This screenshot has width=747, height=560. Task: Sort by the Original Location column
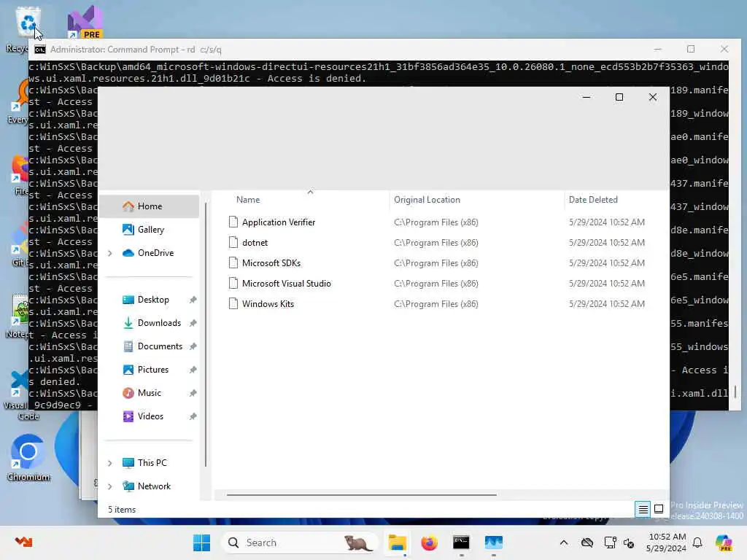(x=427, y=200)
